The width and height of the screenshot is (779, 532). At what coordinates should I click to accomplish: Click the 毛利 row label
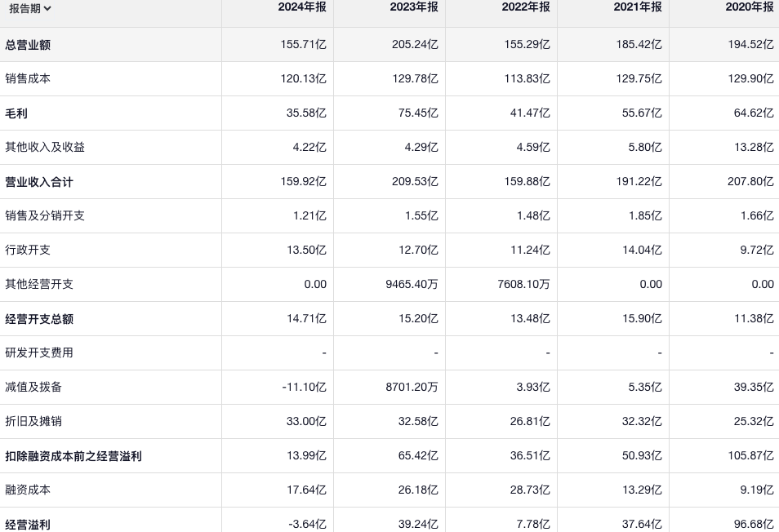pos(16,113)
